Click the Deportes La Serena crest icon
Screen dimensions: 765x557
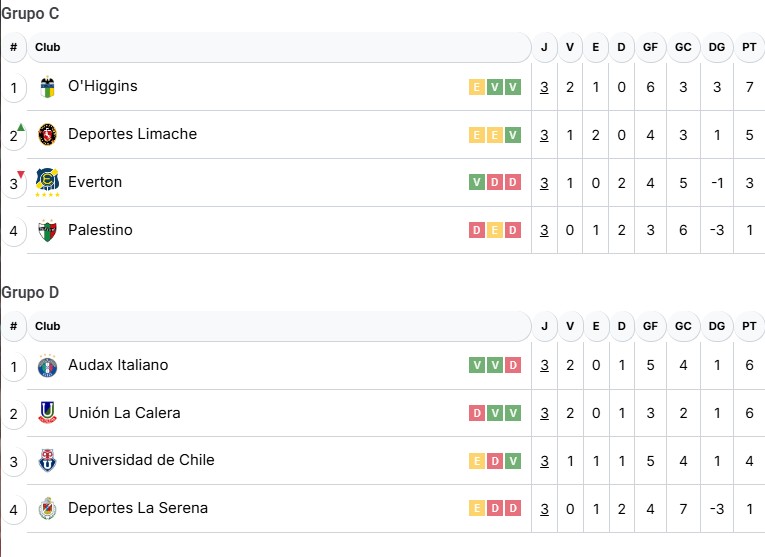click(47, 509)
